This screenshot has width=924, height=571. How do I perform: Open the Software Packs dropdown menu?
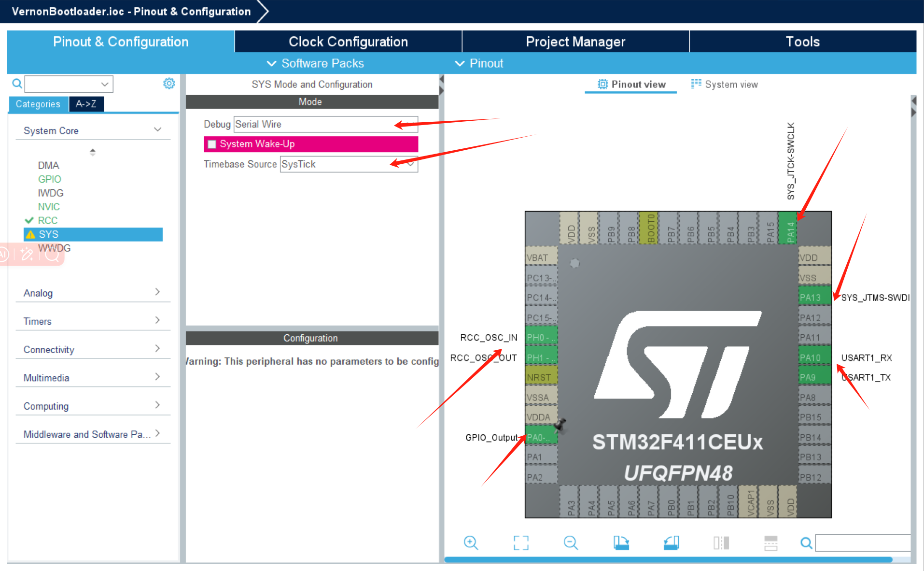[316, 63]
